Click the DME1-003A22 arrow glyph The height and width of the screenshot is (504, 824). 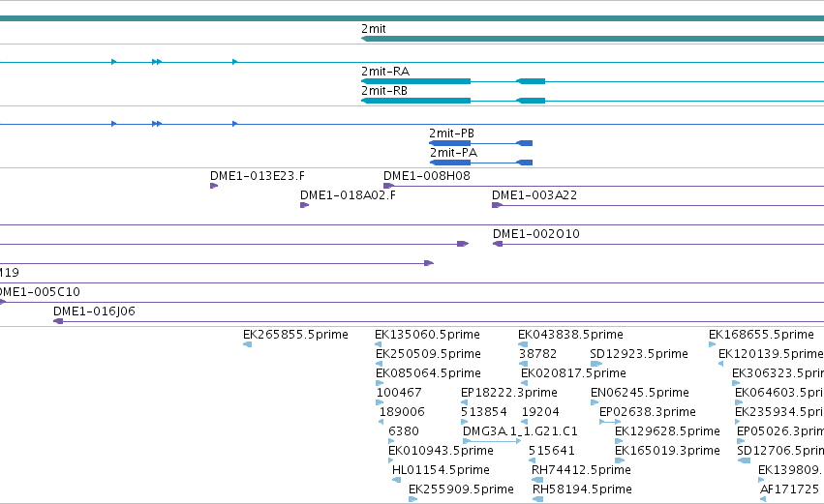497,205
